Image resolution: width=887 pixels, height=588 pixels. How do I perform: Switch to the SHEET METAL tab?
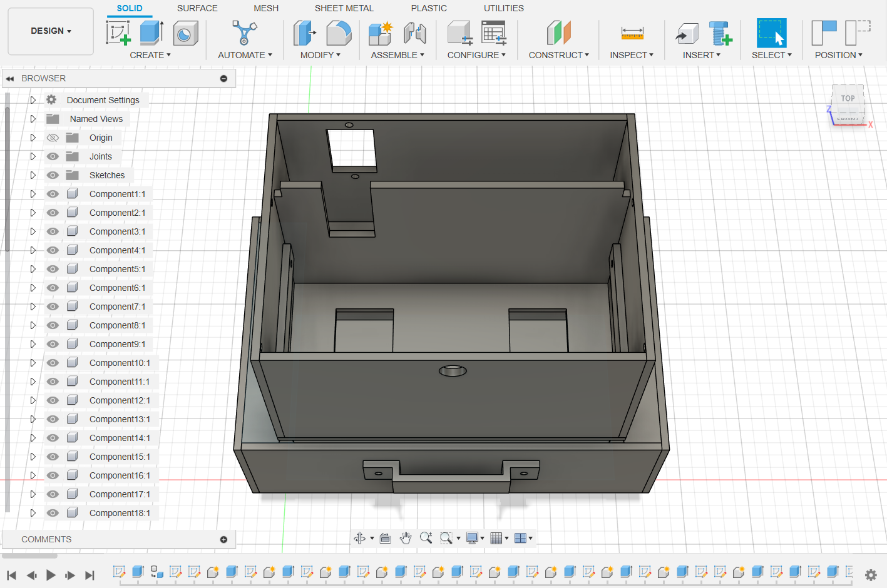(x=344, y=8)
